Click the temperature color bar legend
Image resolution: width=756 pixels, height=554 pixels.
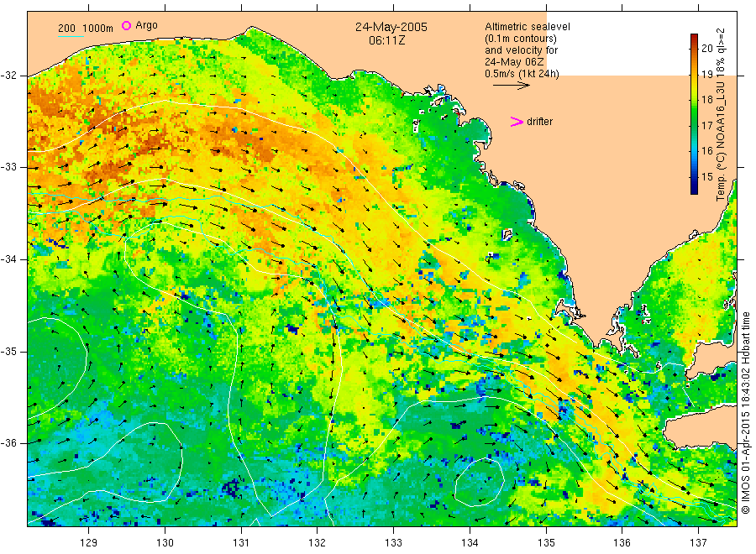(694, 114)
